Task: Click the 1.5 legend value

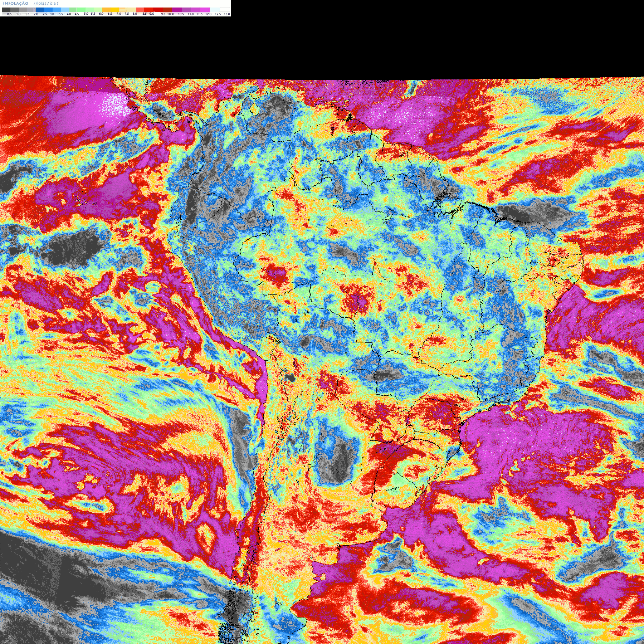Action: pyautogui.click(x=27, y=14)
